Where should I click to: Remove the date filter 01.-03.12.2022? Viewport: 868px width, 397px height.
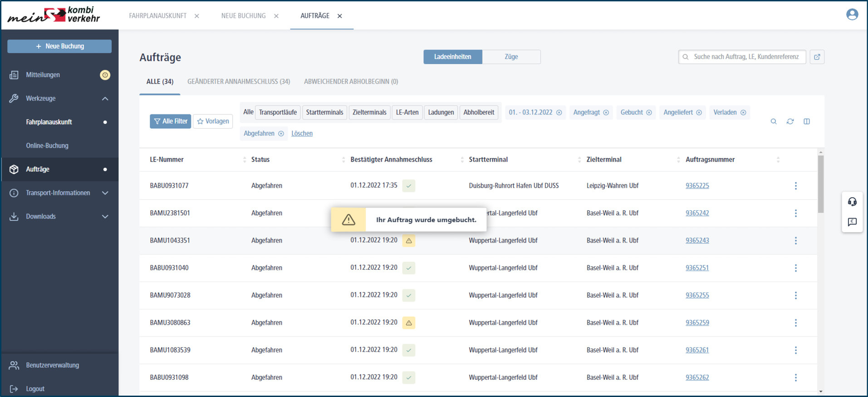click(559, 113)
